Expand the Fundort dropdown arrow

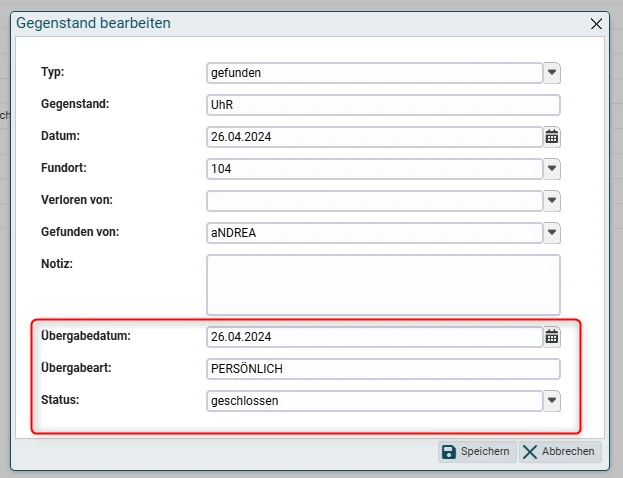(x=551, y=168)
